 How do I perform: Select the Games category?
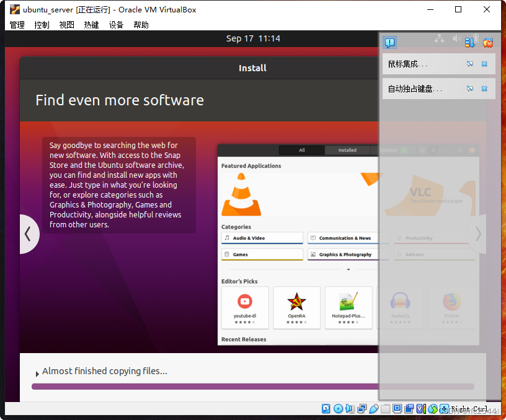point(262,255)
